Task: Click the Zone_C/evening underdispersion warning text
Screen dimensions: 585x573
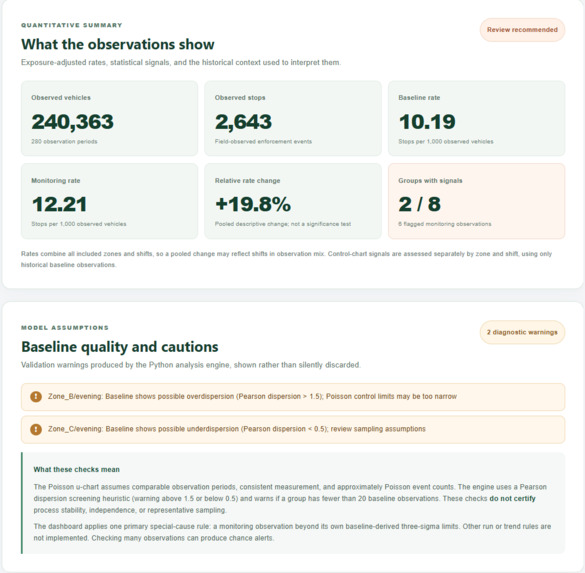Action: pyautogui.click(x=237, y=429)
